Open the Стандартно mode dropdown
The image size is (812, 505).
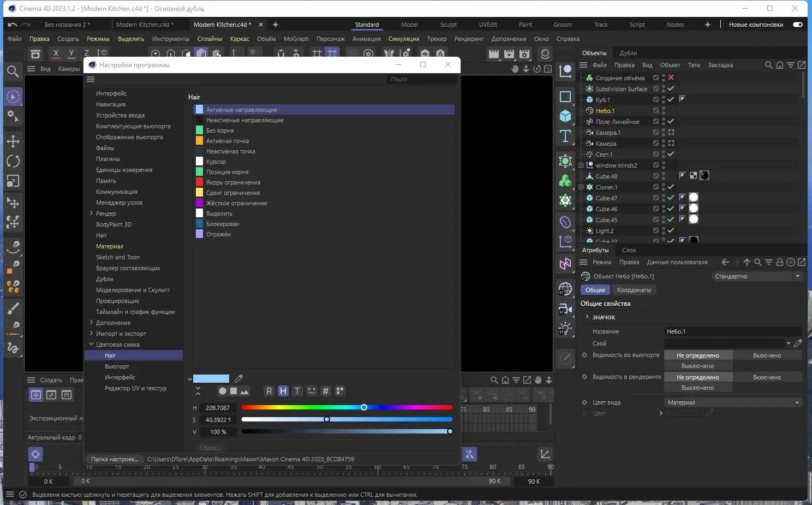(x=757, y=276)
